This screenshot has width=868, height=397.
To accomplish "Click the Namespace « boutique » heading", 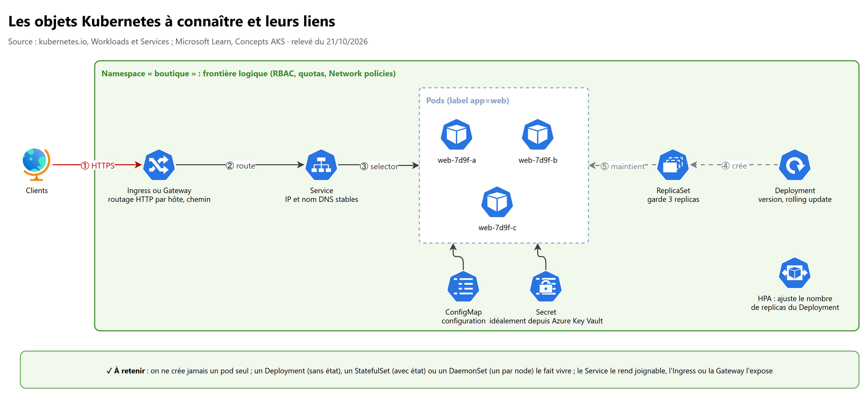I will click(249, 73).
